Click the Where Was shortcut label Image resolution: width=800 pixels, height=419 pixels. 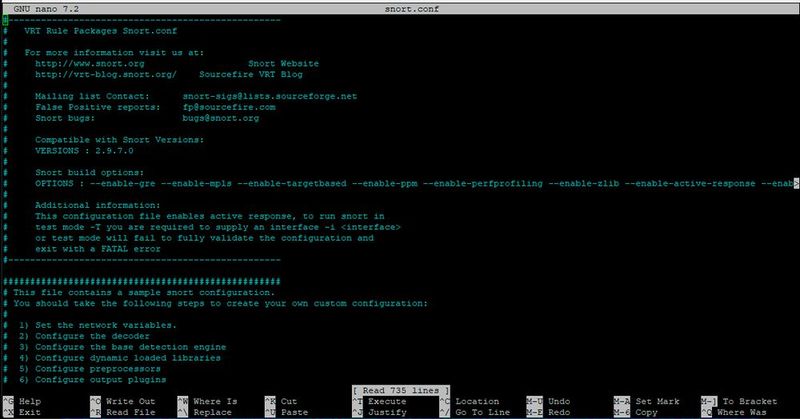pyautogui.click(x=741, y=412)
